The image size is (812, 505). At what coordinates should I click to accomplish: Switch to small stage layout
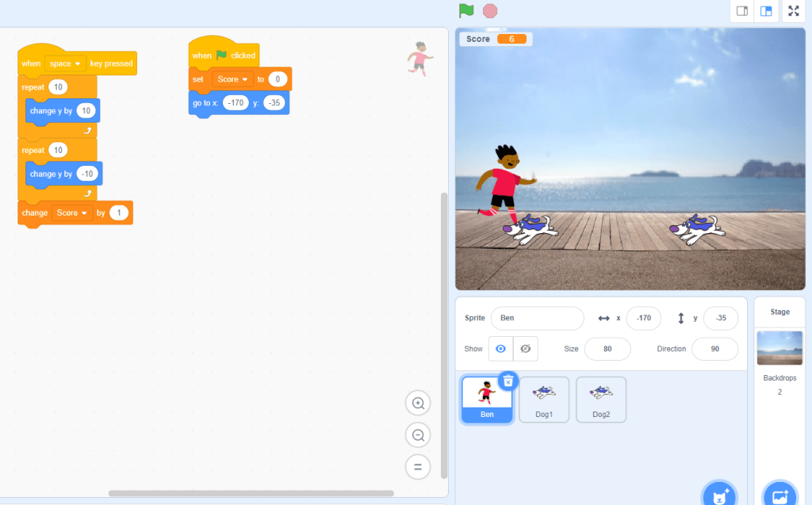[742, 11]
